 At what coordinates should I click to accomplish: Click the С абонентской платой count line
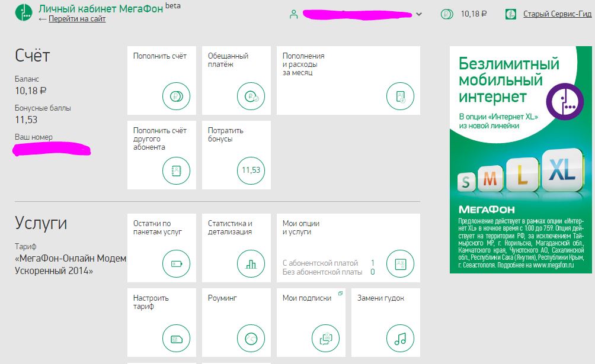(328, 263)
